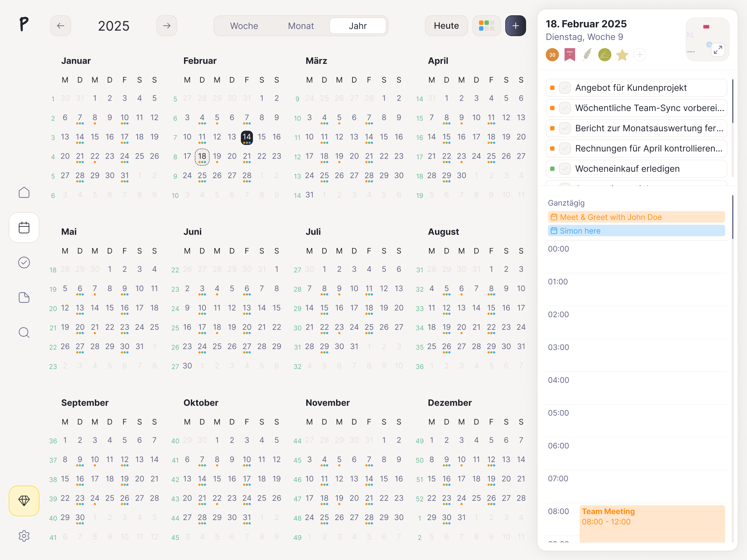This screenshot has height=560, width=747.
Task: Go to next year with right arrow
Action: pos(167,26)
